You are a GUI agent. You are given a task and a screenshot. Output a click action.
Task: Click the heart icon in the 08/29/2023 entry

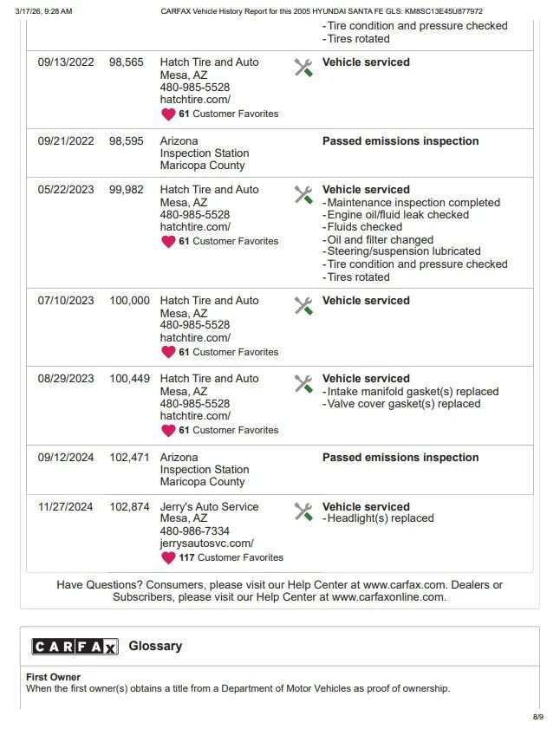[168, 430]
